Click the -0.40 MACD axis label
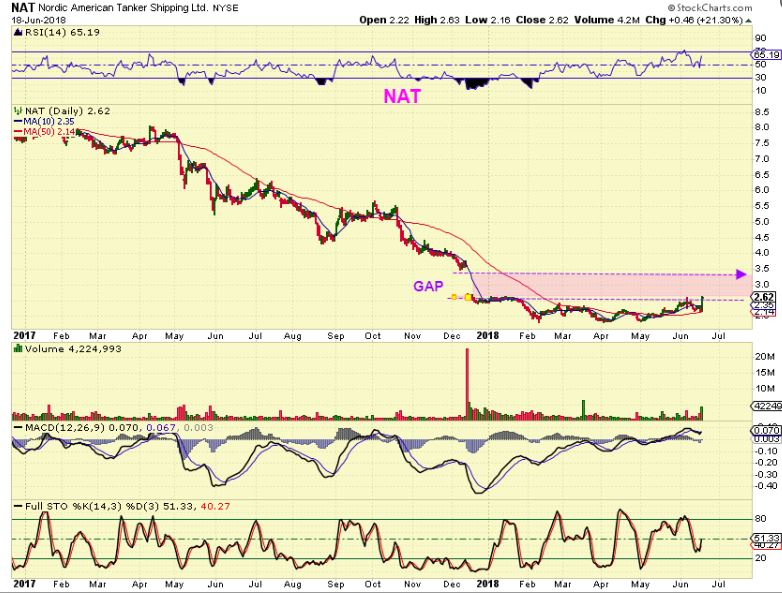Screen dimensions: 782x593 coord(766,486)
